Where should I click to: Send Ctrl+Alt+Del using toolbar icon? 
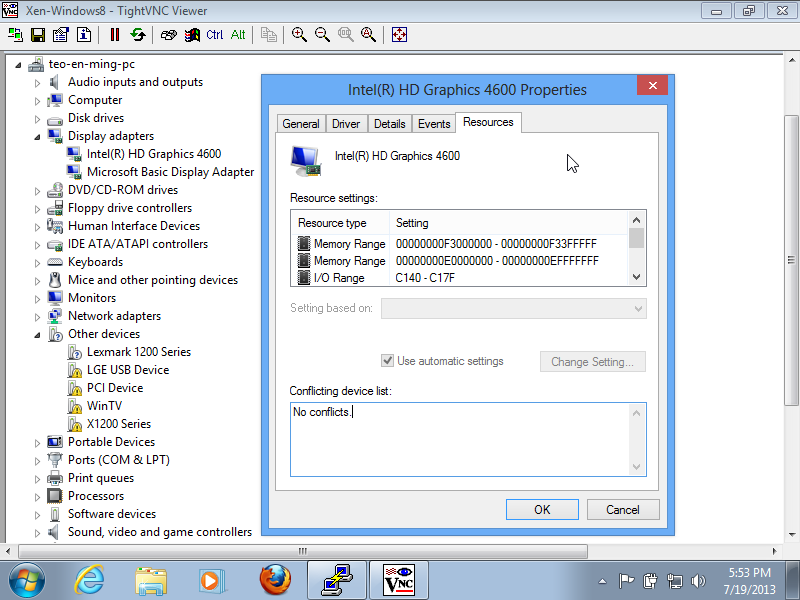pos(168,34)
